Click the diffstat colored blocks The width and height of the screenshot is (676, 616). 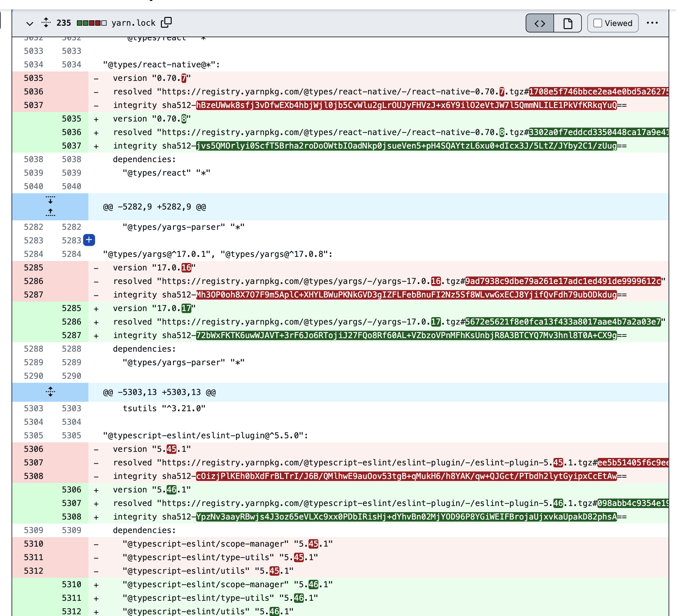click(x=91, y=23)
